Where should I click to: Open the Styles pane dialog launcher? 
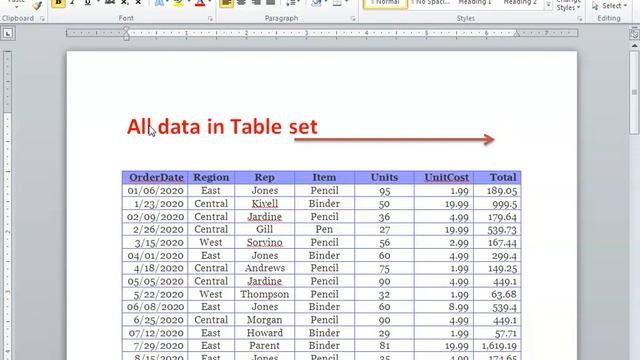(x=580, y=19)
